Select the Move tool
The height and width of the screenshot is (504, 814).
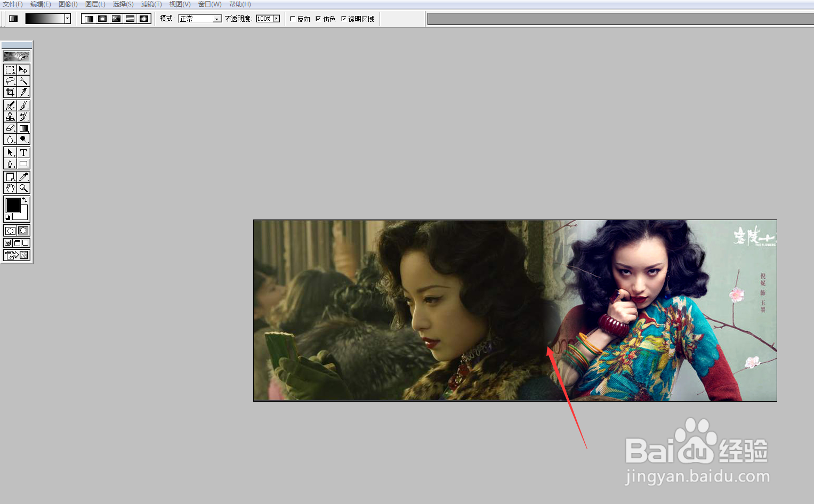click(23, 70)
